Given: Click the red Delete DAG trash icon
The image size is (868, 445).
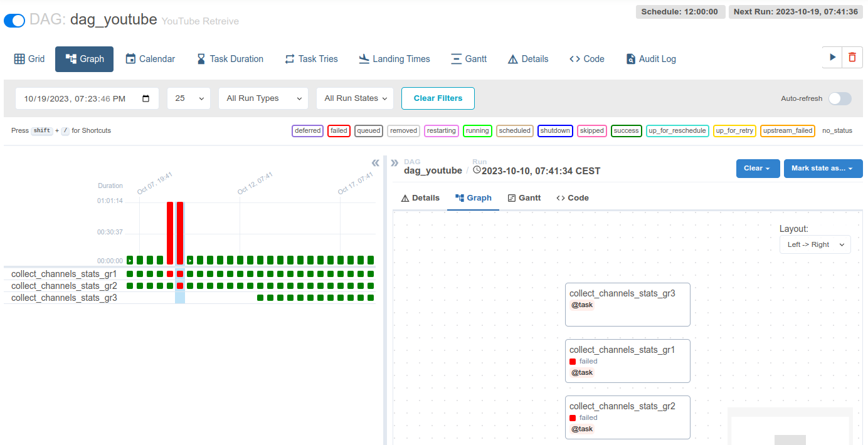Looking at the screenshot, I should point(852,57).
